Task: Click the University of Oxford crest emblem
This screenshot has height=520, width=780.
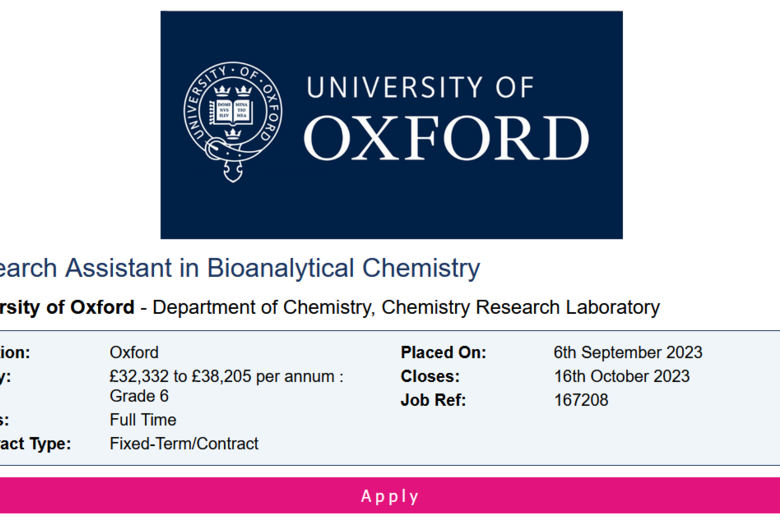Action: point(233,122)
